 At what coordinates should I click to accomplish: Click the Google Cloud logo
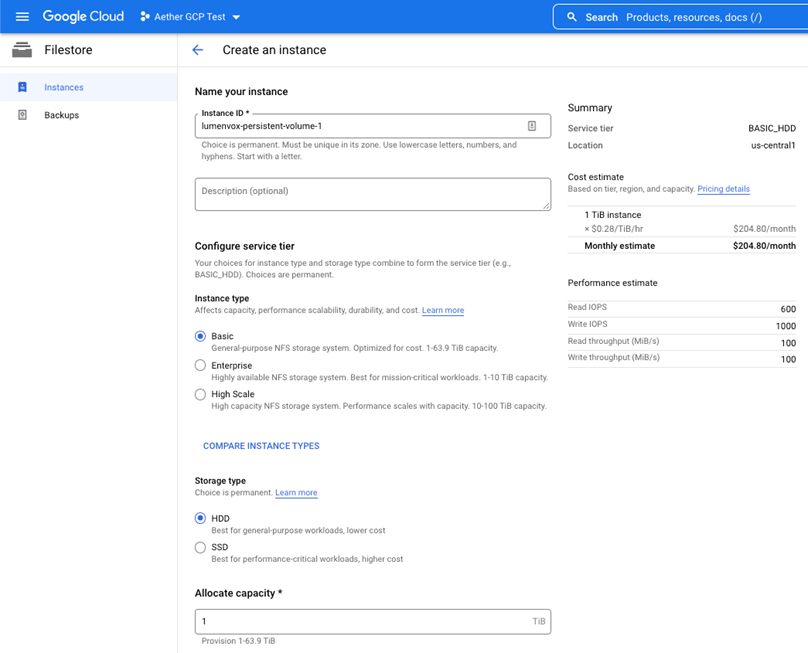coord(83,17)
